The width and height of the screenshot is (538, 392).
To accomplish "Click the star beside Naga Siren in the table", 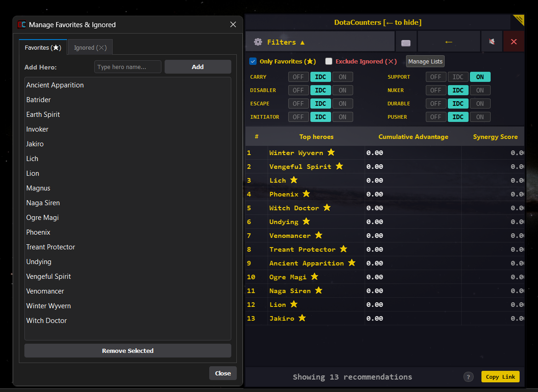I will 319,290.
